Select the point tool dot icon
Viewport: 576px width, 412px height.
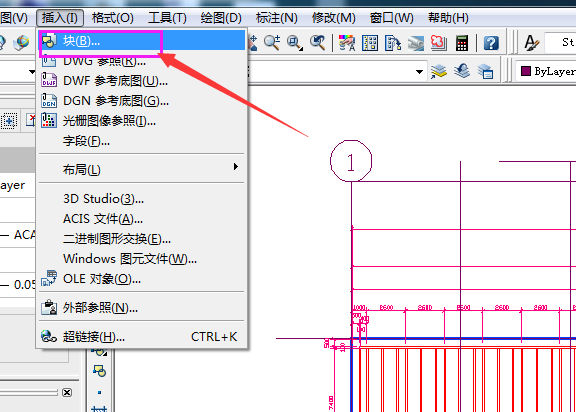tap(99, 393)
